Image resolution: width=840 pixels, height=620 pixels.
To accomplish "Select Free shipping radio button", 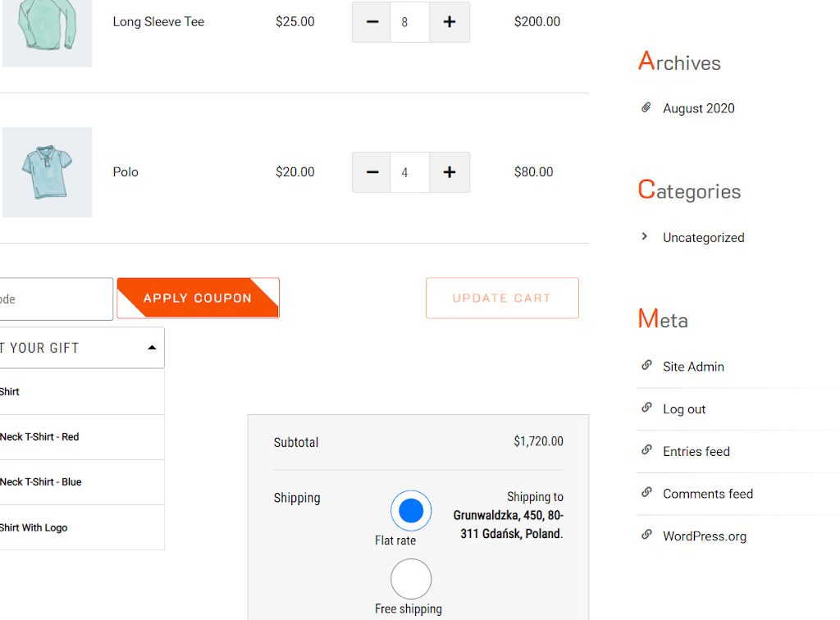I will 410,579.
